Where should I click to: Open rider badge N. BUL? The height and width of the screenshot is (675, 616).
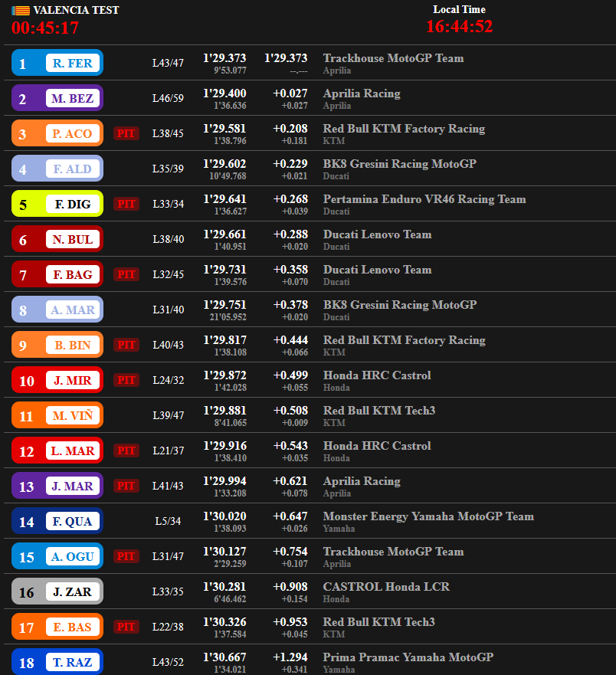pos(57,239)
